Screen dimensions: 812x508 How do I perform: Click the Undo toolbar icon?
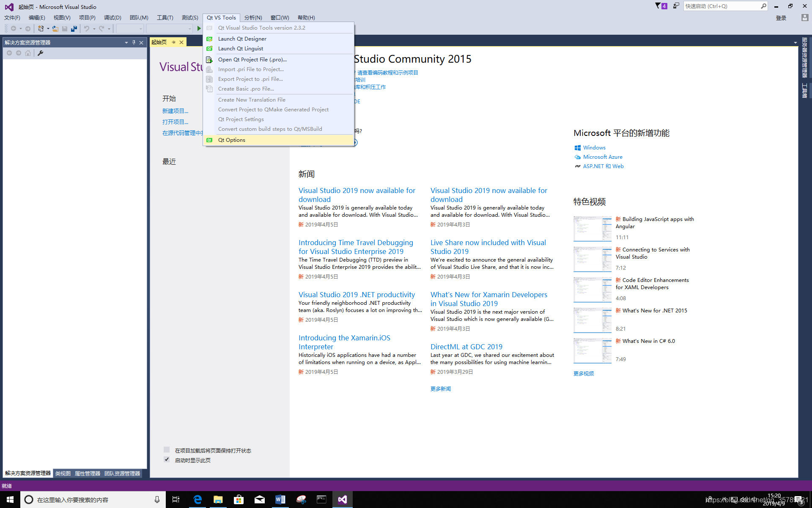click(x=86, y=28)
